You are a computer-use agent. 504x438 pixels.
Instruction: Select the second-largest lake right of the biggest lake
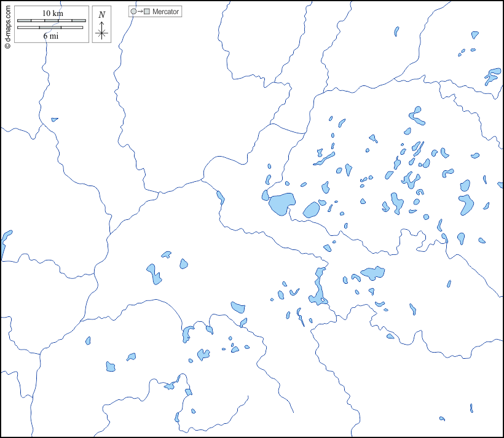[x=312, y=210]
